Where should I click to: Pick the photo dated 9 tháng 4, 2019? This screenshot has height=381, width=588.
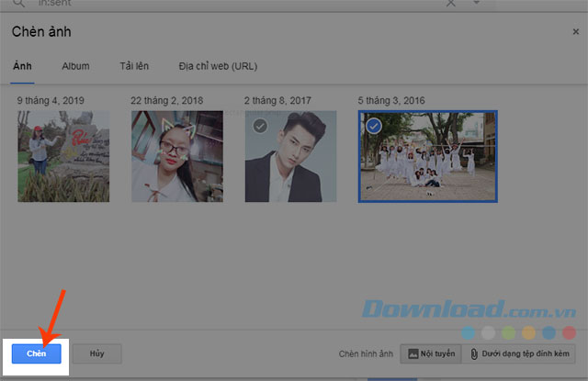[63, 156]
